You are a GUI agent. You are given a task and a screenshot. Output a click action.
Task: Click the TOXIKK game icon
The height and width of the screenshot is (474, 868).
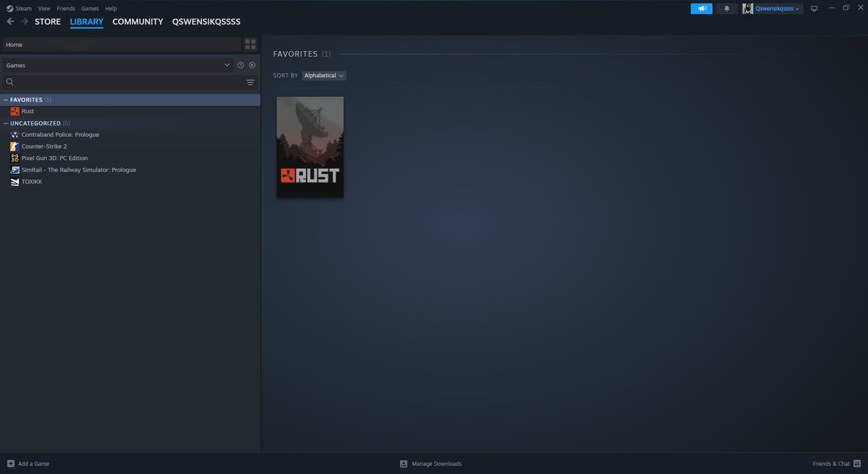(x=15, y=182)
